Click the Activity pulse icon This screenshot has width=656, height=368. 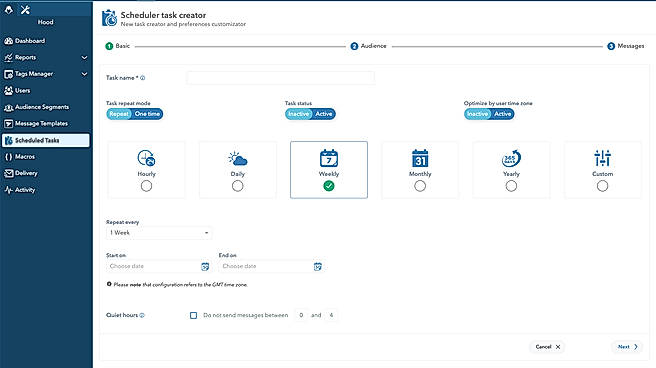coord(8,190)
